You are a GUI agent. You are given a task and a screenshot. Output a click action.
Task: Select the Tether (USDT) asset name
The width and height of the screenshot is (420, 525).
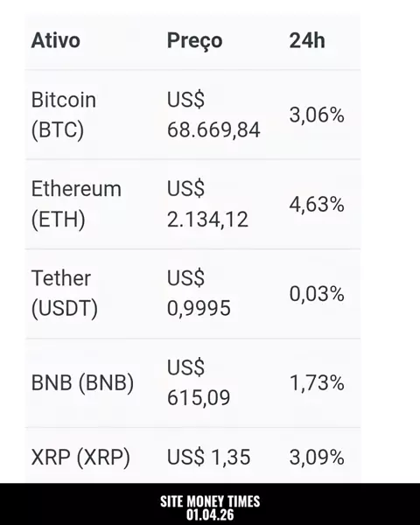point(64,293)
